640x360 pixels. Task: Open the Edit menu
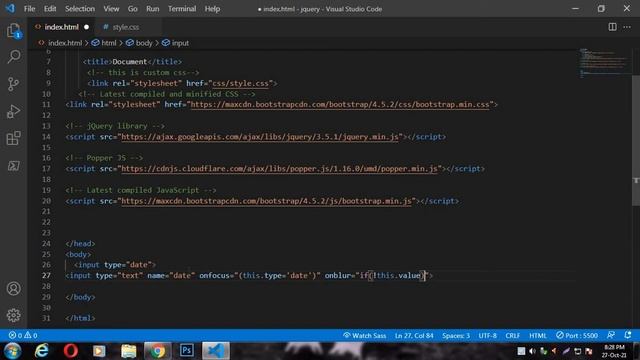[50, 9]
